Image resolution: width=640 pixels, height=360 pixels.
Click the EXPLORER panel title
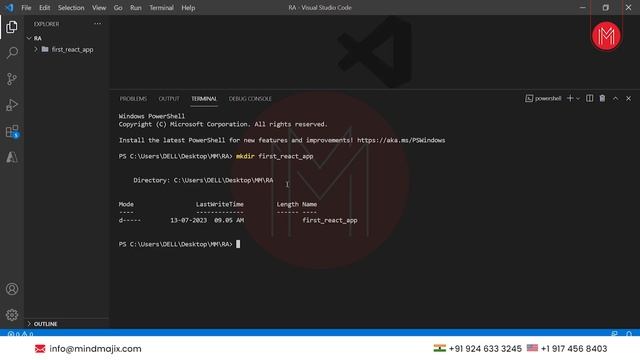[x=46, y=24]
